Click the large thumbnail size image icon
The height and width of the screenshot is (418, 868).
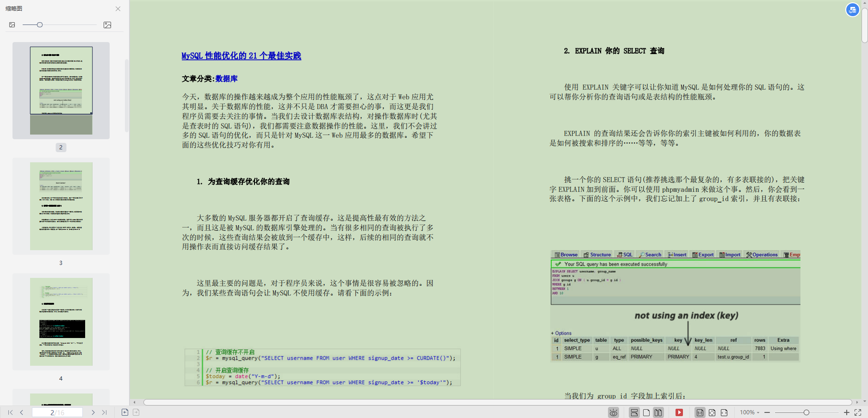click(107, 25)
